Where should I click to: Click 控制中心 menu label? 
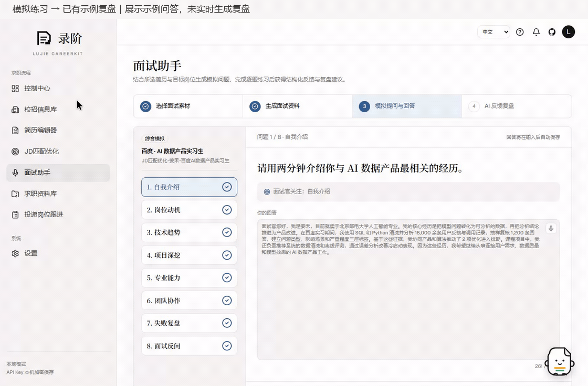point(37,89)
